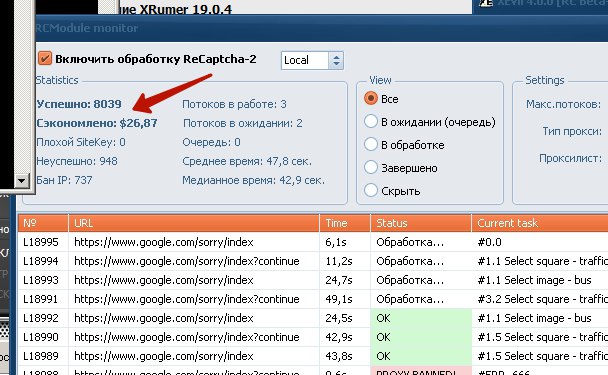Click the XRumer 19.0.4 window title
The image size is (608, 375).
(176, 8)
